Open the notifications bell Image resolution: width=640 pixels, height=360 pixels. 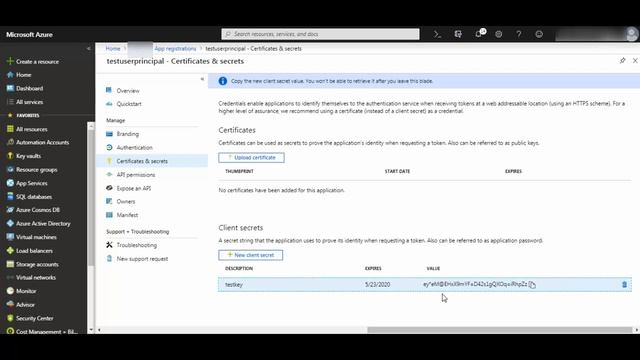click(x=479, y=34)
